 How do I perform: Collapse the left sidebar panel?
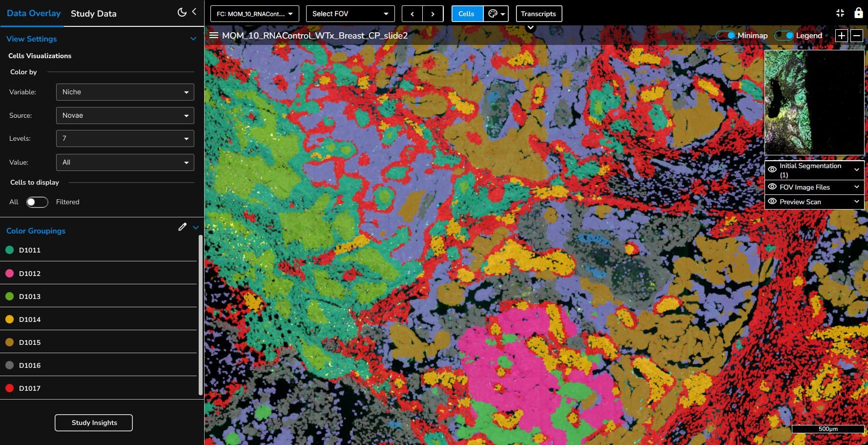(194, 12)
